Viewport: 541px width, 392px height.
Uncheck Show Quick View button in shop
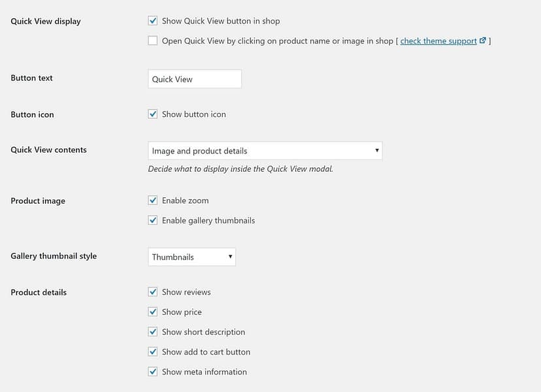pos(152,20)
